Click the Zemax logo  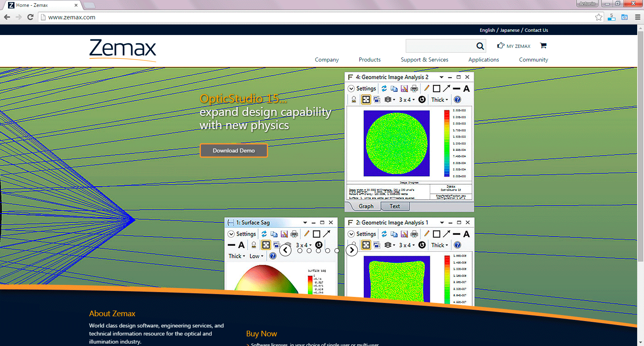(123, 50)
